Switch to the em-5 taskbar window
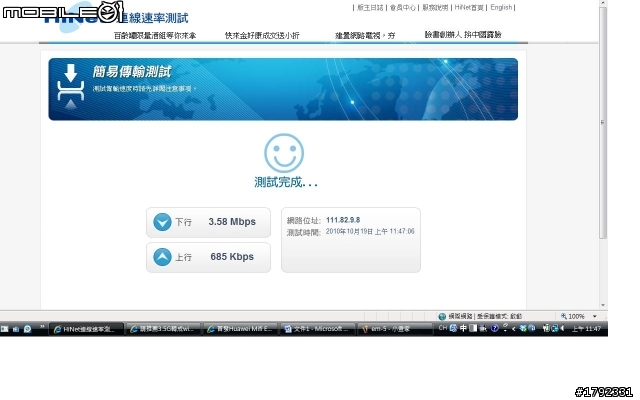 (x=394, y=329)
